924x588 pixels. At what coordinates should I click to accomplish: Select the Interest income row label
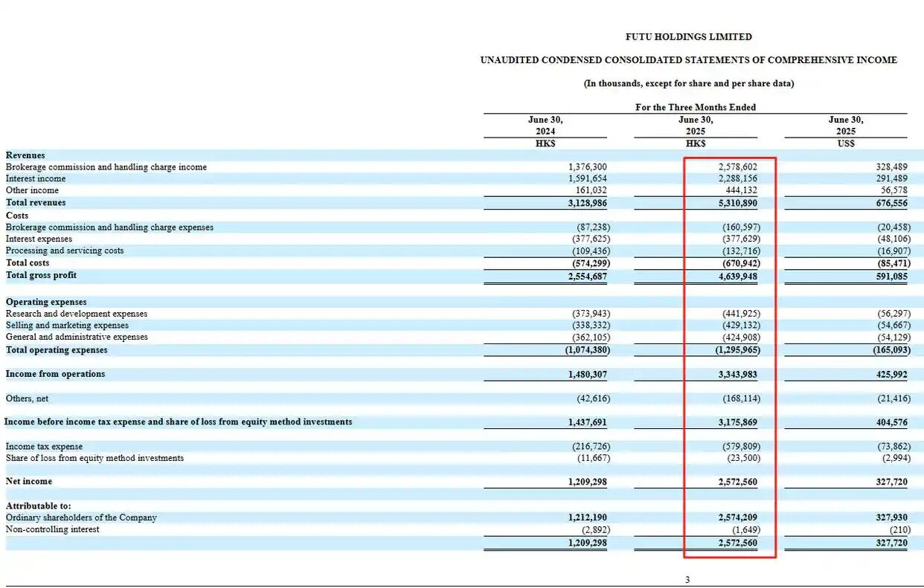click(x=36, y=179)
